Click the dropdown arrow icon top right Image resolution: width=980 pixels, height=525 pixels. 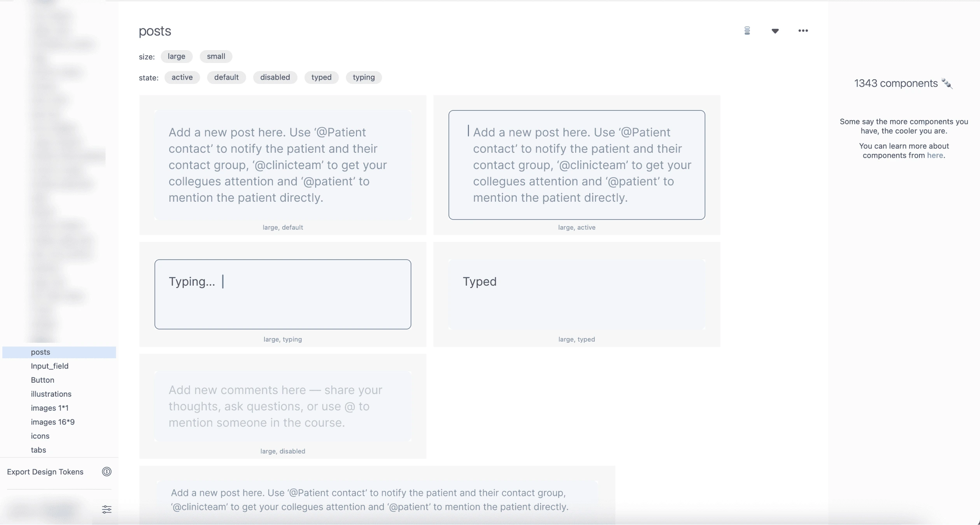[x=775, y=30]
